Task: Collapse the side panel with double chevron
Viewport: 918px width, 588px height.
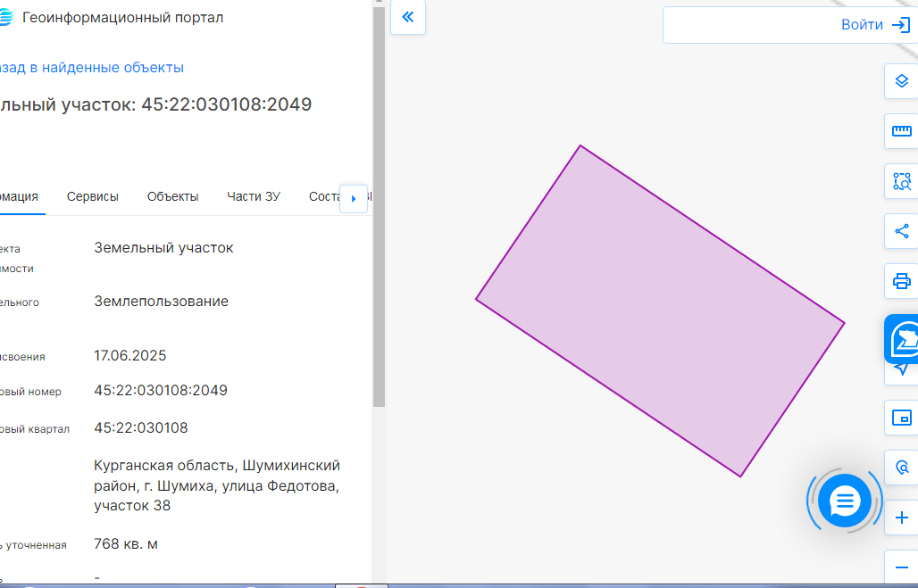Action: click(408, 17)
